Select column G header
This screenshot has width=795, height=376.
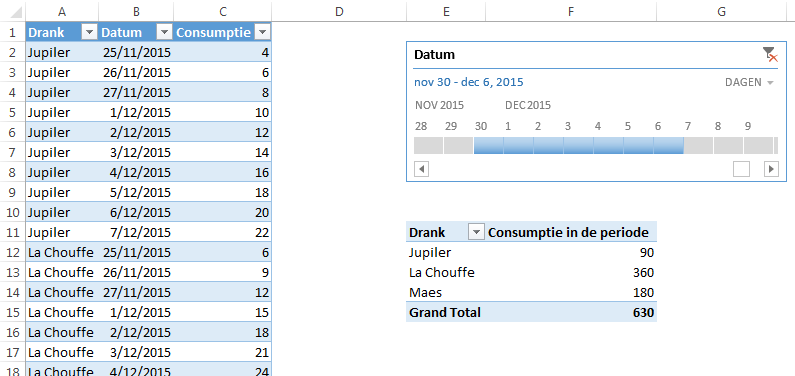[721, 11]
